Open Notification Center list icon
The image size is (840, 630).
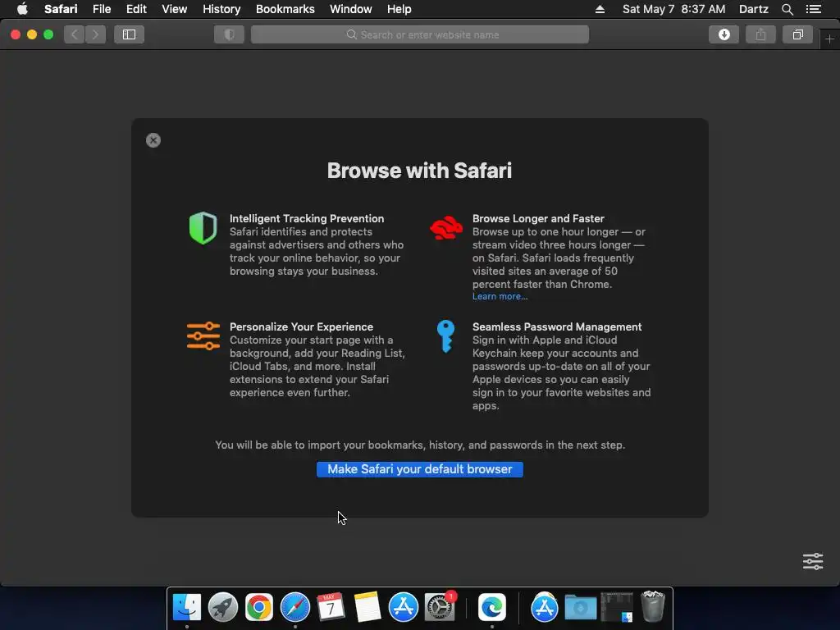(x=813, y=9)
